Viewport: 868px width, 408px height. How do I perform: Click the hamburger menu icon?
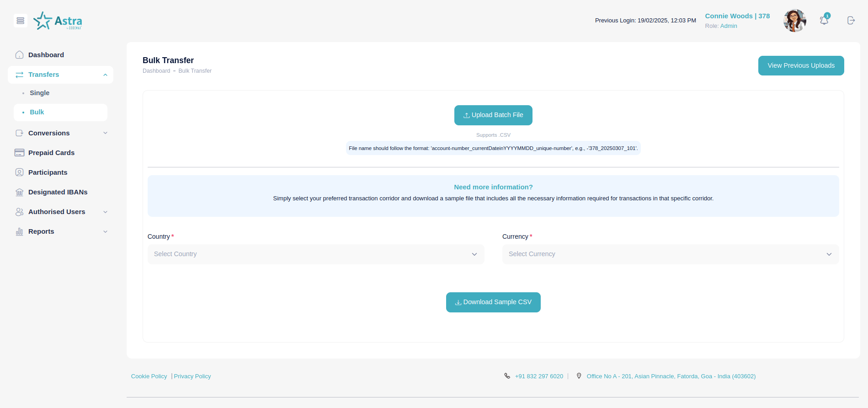coord(20,21)
